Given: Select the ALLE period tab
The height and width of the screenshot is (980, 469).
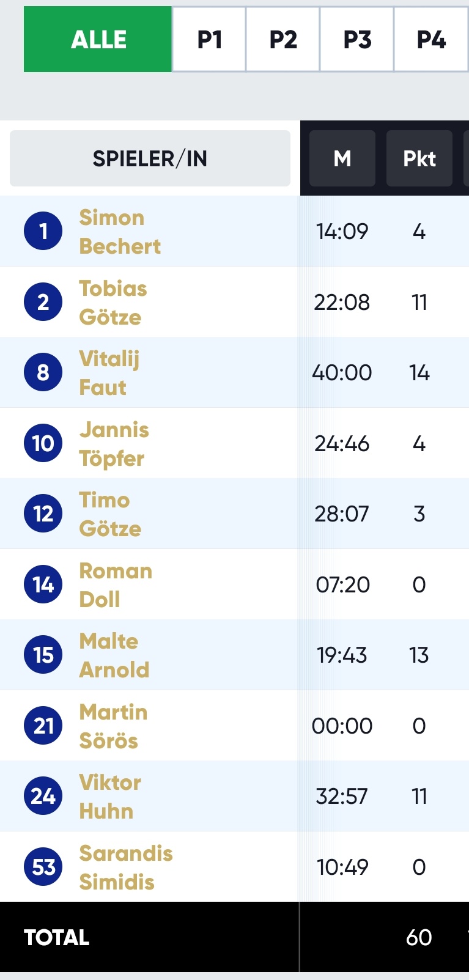Looking at the screenshot, I should click(98, 40).
